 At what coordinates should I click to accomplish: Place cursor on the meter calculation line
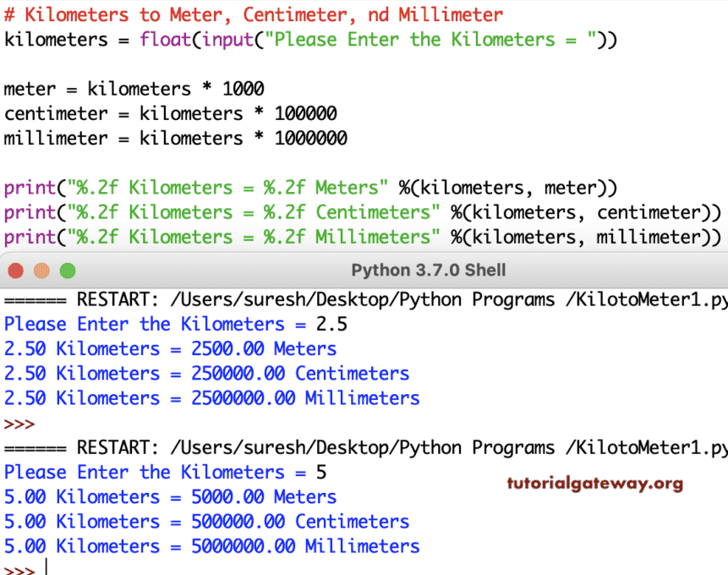(135, 89)
